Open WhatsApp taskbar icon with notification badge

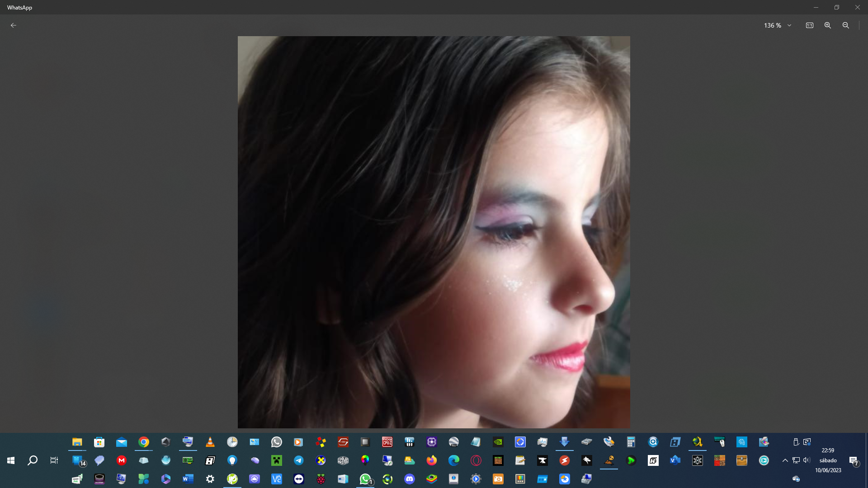pos(365,479)
